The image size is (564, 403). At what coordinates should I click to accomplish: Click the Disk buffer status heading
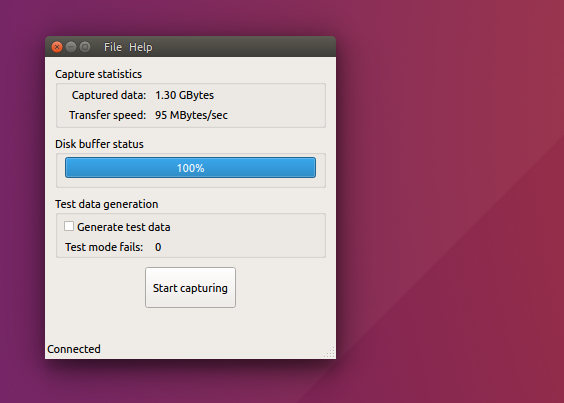coord(99,144)
